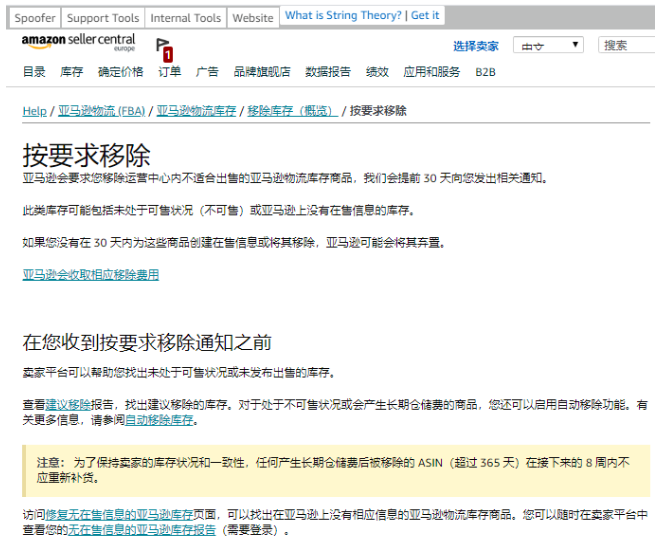
Task: Open 亚马逊会收取相应移除费用 link
Action: coord(90,275)
